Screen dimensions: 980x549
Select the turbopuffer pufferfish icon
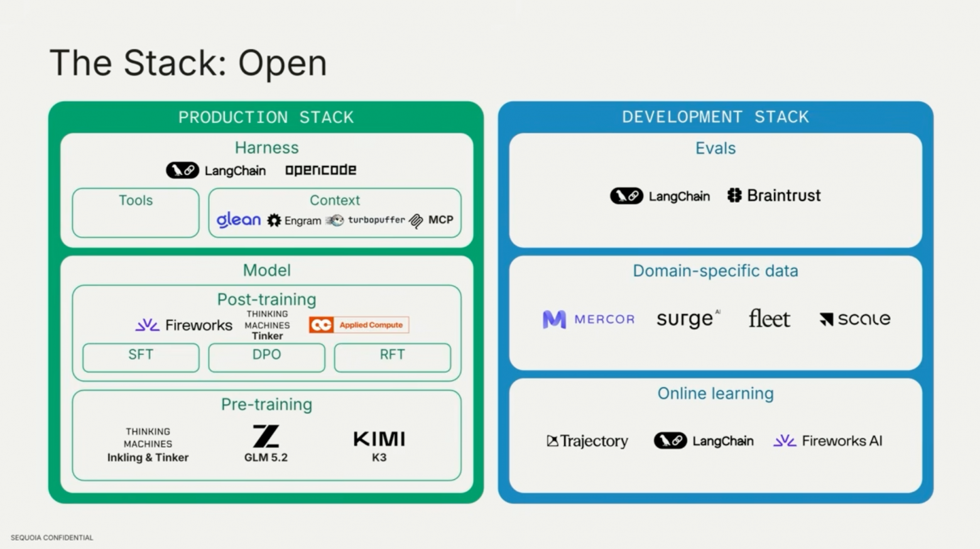pyautogui.click(x=335, y=220)
